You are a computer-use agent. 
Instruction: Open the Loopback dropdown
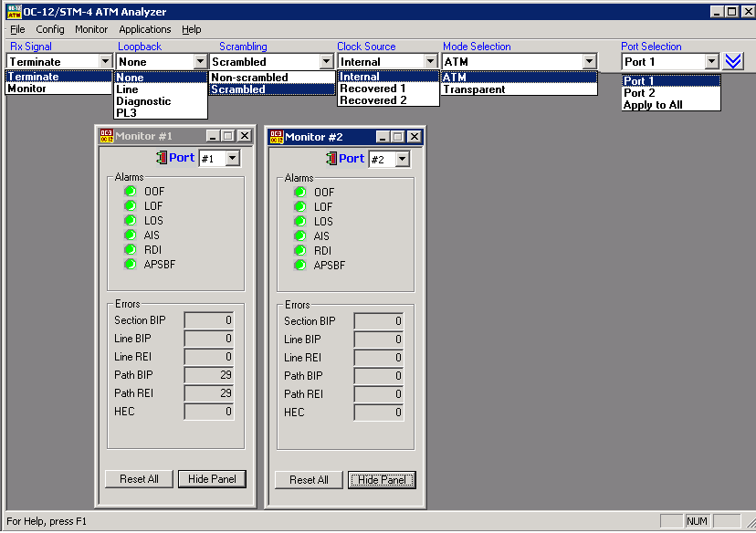pos(200,62)
